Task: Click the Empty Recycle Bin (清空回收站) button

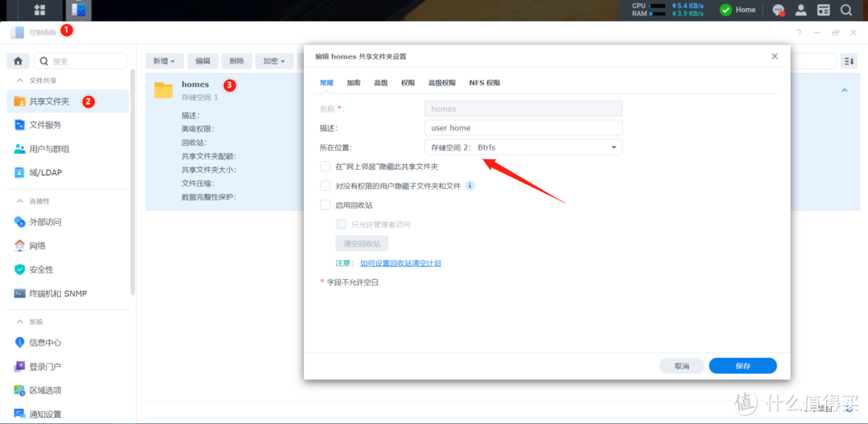Action: click(362, 243)
